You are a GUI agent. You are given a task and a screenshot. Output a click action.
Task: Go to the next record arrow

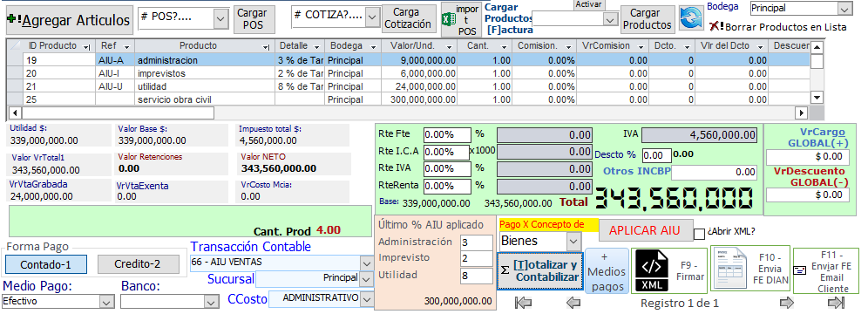[787, 303]
